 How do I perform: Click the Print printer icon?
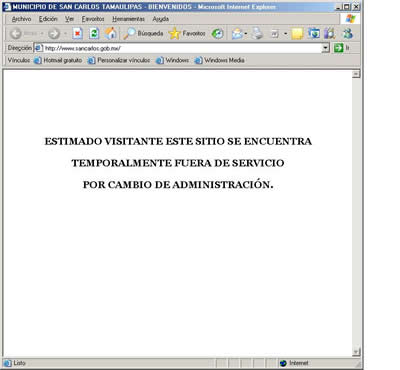(257, 33)
